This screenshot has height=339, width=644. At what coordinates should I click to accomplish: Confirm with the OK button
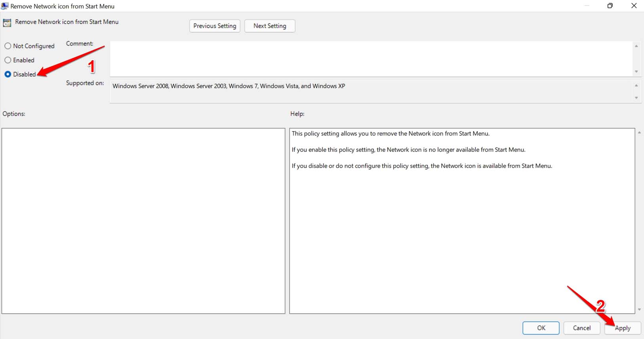tap(541, 328)
